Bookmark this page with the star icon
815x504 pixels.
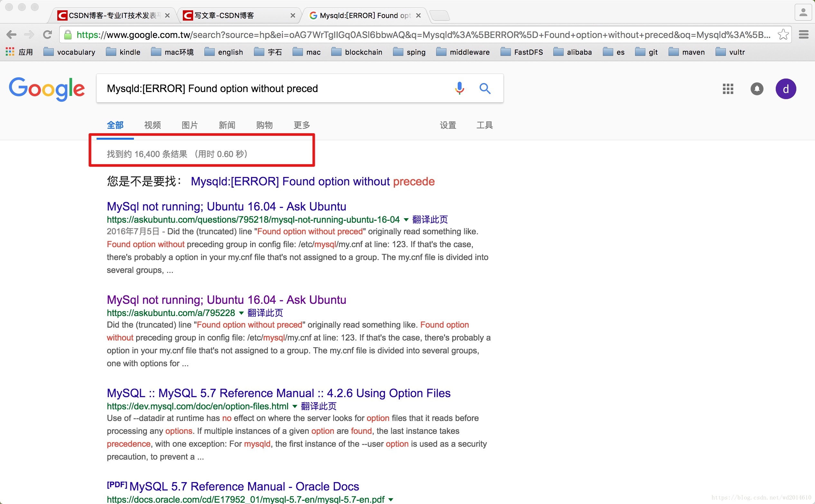click(x=783, y=34)
